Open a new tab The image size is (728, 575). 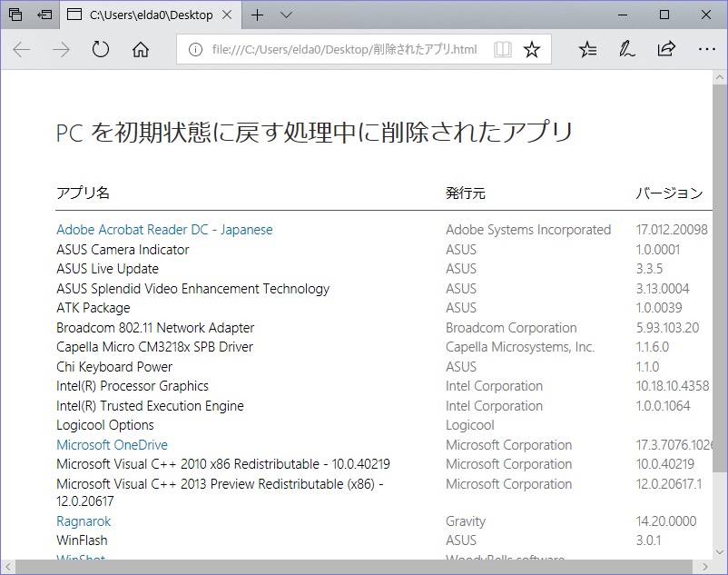pyautogui.click(x=257, y=15)
